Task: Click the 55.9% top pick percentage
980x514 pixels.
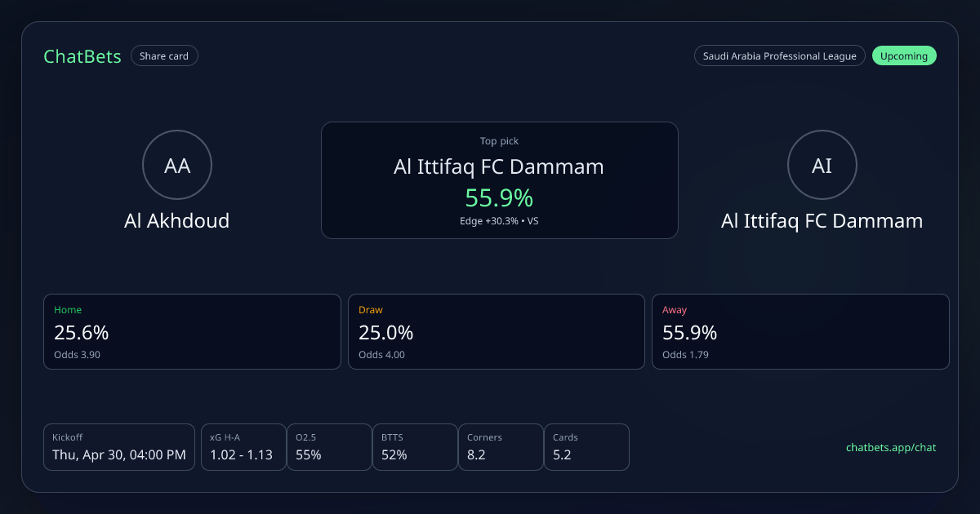Action: click(499, 197)
